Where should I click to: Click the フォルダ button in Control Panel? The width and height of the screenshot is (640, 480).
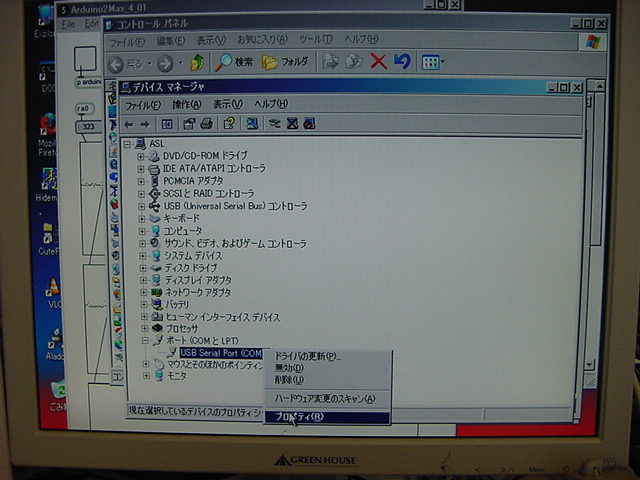[x=285, y=62]
